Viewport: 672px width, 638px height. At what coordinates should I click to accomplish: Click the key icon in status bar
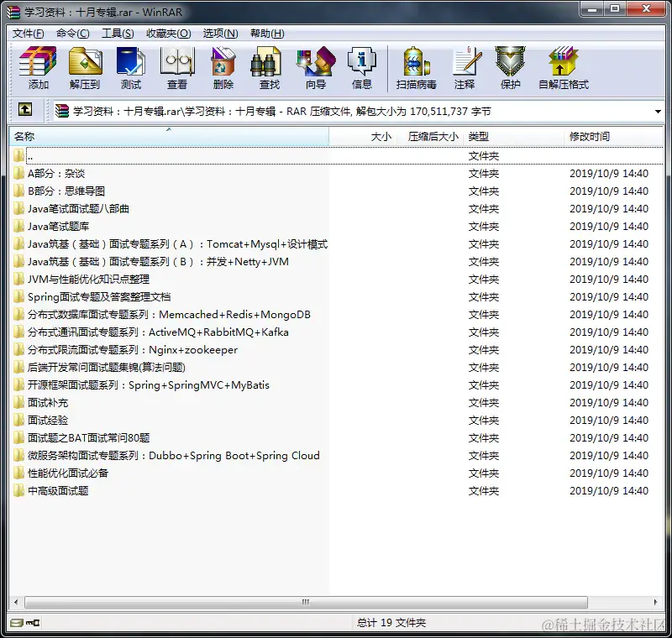pyautogui.click(x=33, y=623)
